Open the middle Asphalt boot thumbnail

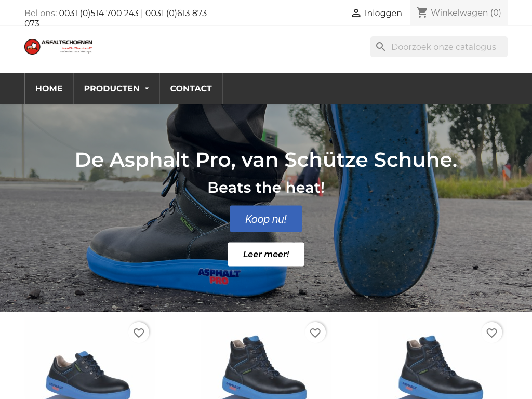point(264,367)
